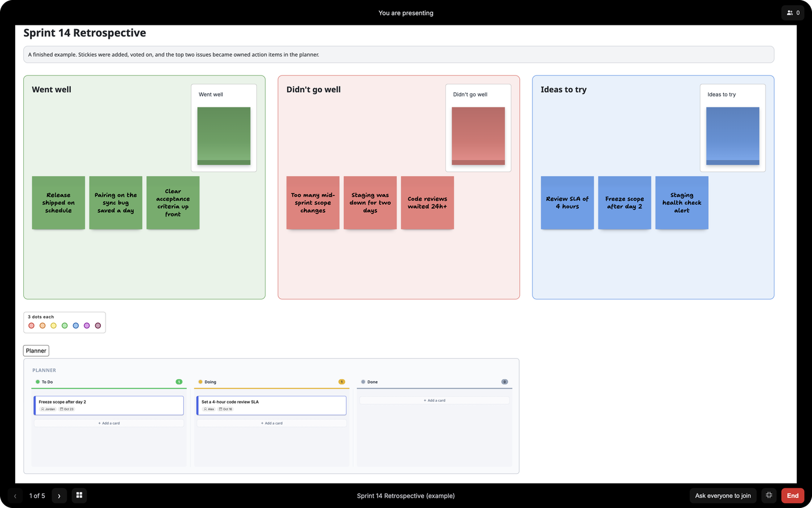Grab the blue Ideas to try sticky stack
The image size is (812, 508).
tap(733, 136)
